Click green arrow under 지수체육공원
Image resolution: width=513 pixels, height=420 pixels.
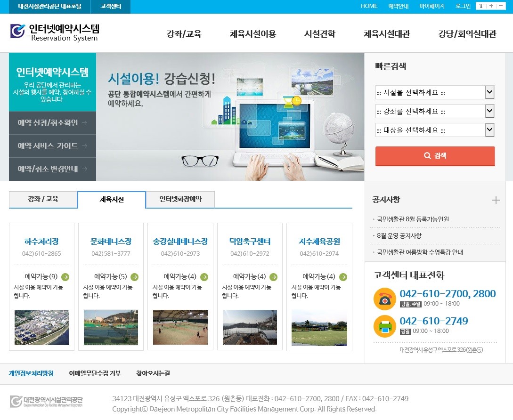point(343,277)
